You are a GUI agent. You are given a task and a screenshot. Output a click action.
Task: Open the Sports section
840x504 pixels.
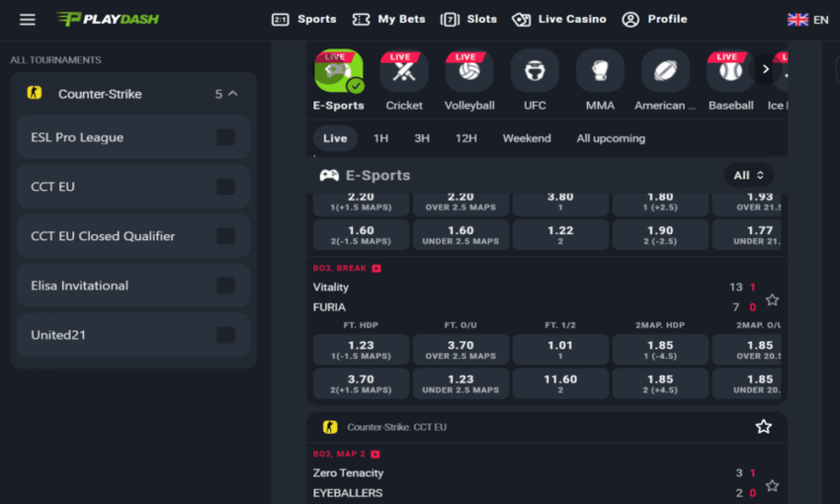tap(303, 20)
